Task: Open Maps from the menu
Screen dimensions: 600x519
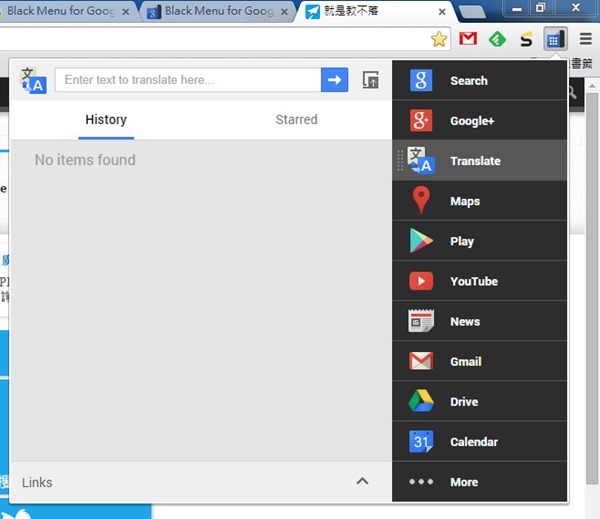Action: (x=479, y=201)
